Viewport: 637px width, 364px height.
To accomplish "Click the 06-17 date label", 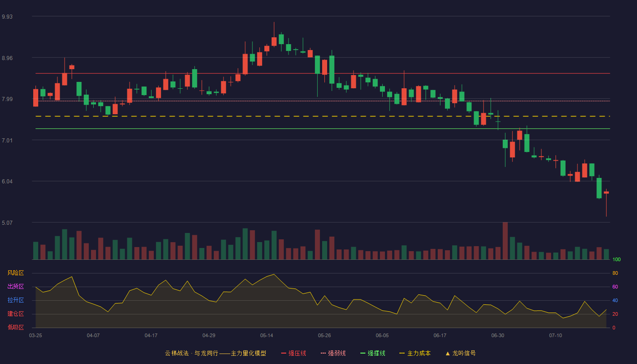I will [x=440, y=335].
